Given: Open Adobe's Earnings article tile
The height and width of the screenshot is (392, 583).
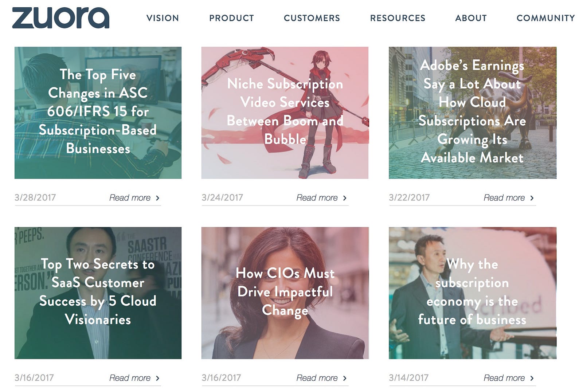Looking at the screenshot, I should (x=473, y=113).
